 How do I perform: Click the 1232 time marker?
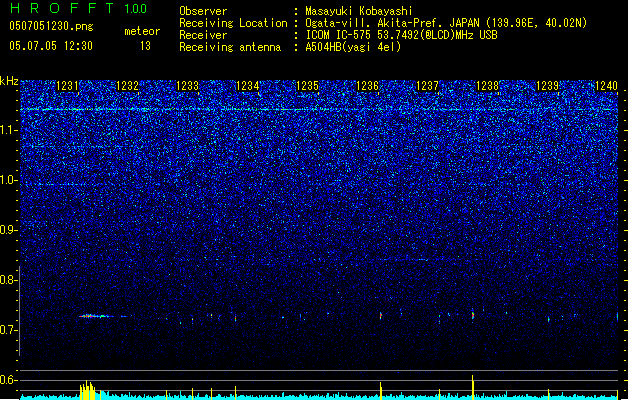[127, 86]
